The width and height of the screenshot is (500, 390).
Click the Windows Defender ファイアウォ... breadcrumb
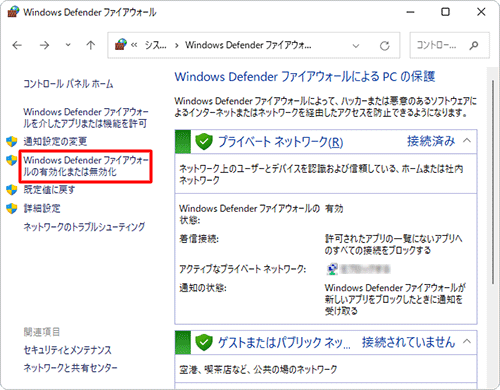tap(248, 45)
